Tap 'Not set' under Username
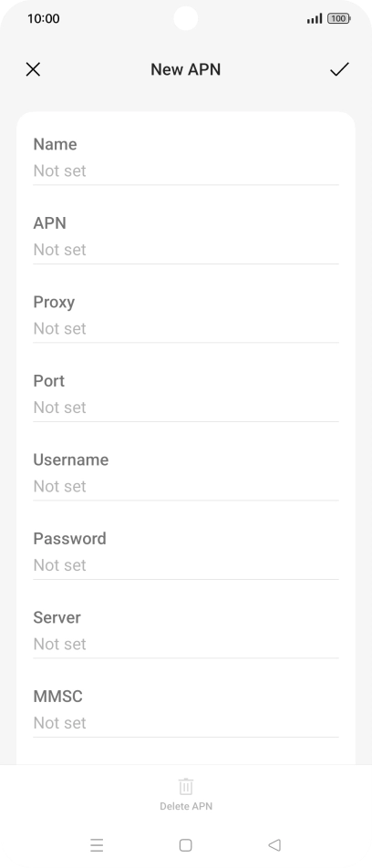 [60, 486]
